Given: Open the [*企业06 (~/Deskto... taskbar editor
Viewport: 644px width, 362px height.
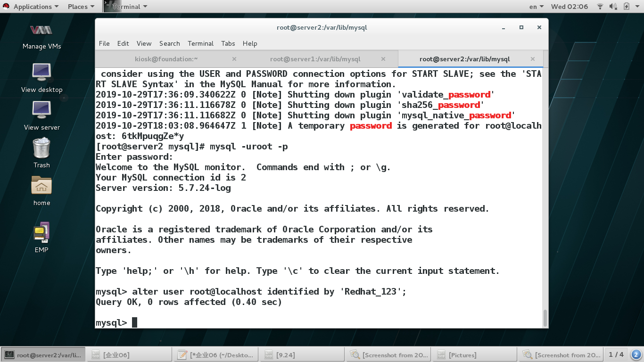Looking at the screenshot, I should pos(216,355).
